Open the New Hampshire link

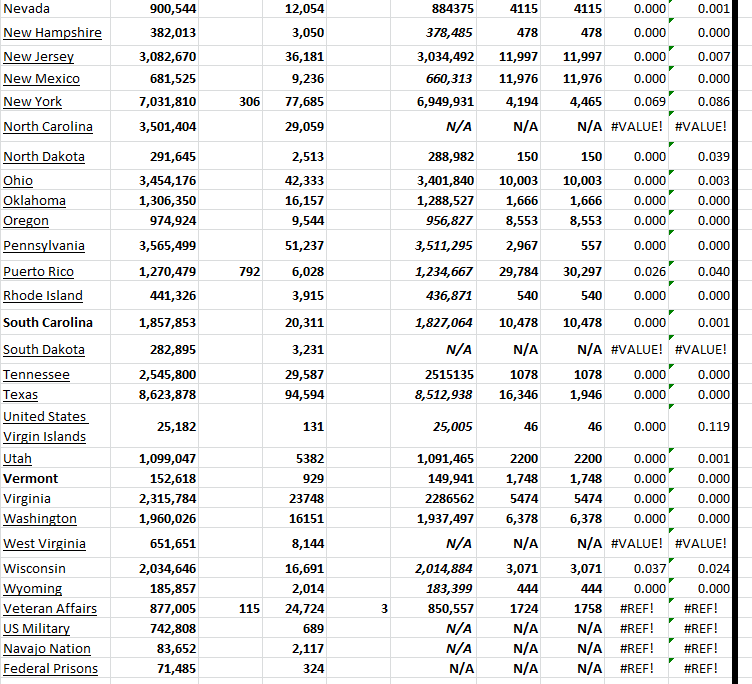pos(52,32)
